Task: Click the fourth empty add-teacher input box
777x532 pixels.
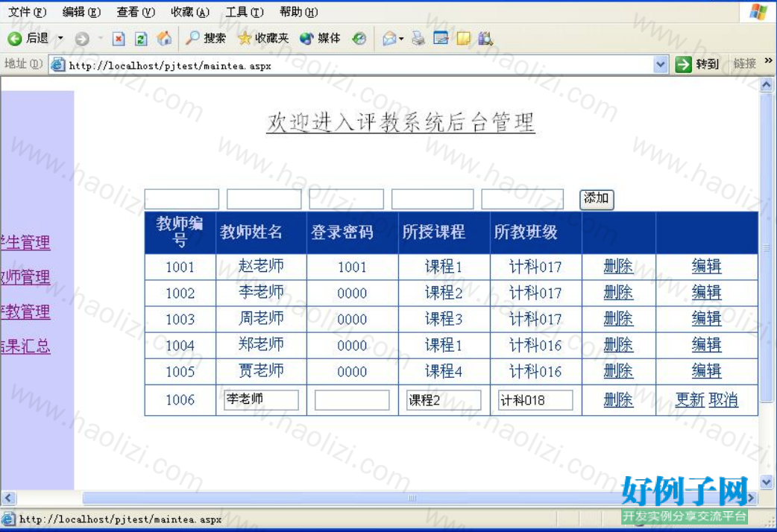Action: click(432, 199)
